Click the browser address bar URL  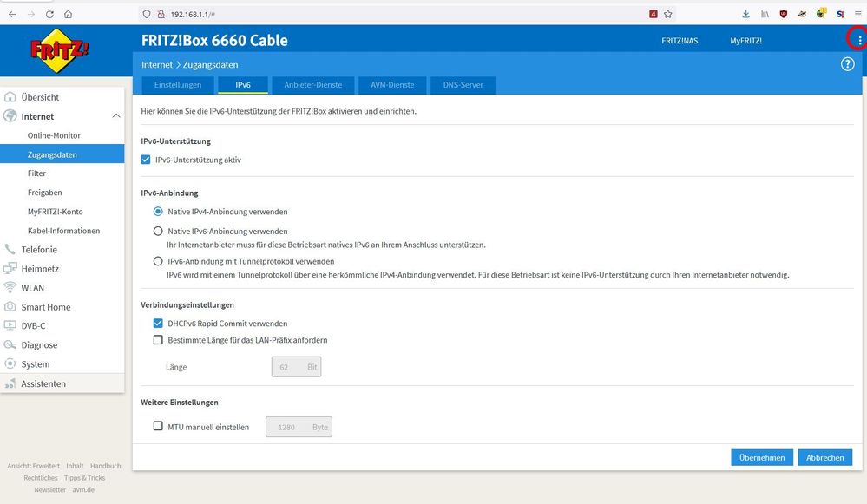point(193,15)
